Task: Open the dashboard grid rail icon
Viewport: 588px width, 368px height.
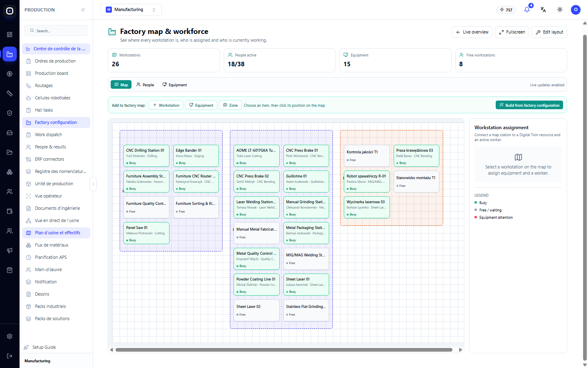Action: point(10,35)
